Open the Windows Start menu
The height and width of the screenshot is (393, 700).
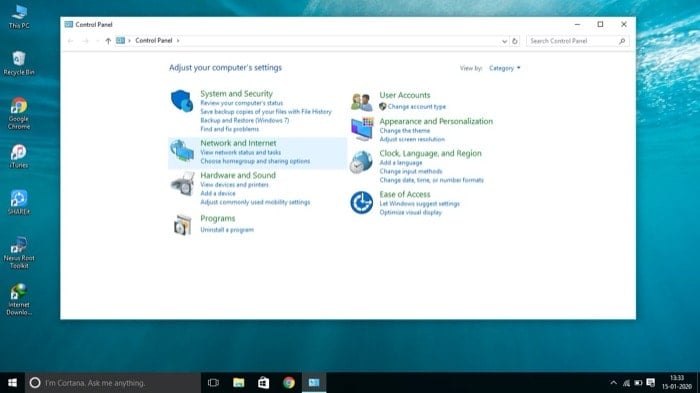click(12, 383)
